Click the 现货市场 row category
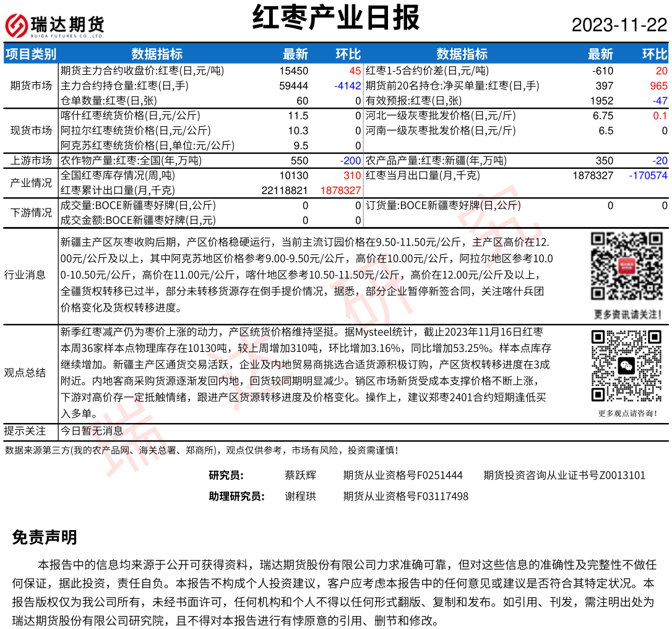 click(x=31, y=131)
